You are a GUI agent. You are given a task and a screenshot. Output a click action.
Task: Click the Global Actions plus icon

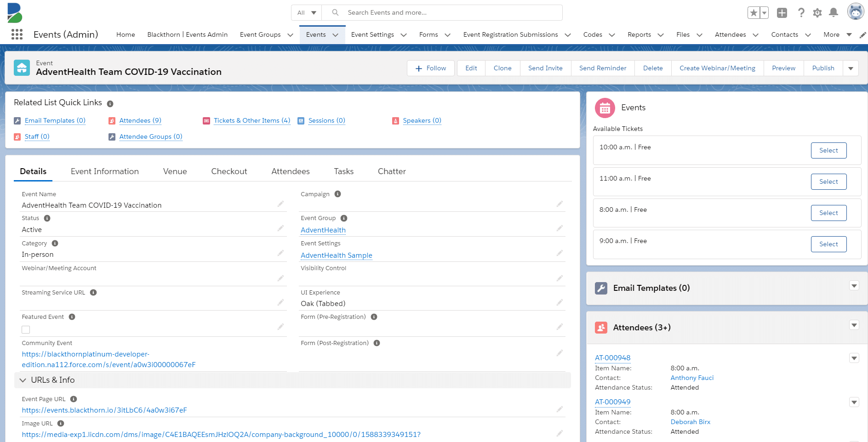click(x=782, y=13)
